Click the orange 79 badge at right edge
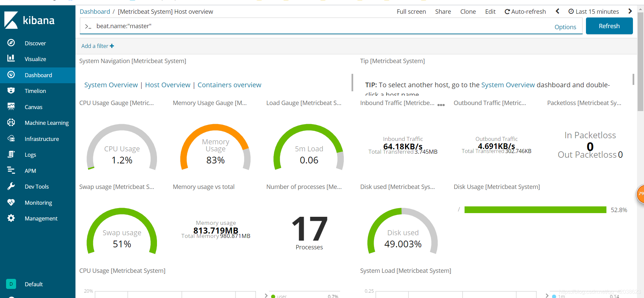Image resolution: width=644 pixels, height=298 pixels. [640, 194]
